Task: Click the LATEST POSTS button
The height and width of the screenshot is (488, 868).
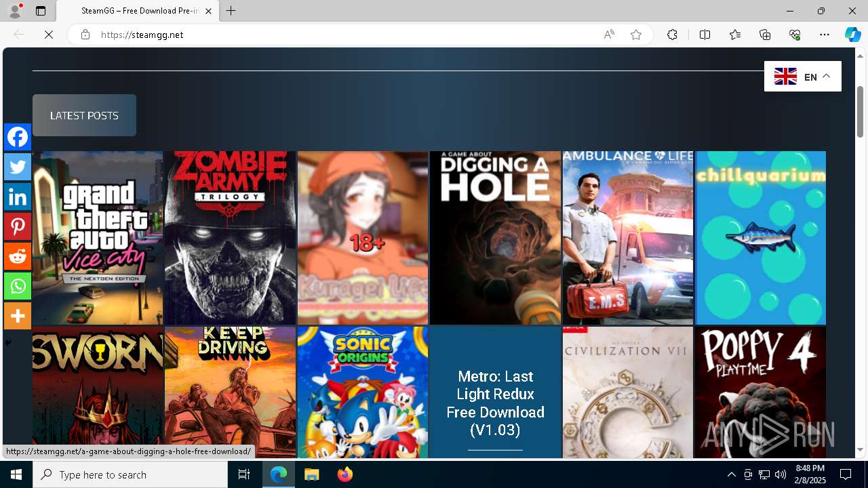Action: [84, 115]
